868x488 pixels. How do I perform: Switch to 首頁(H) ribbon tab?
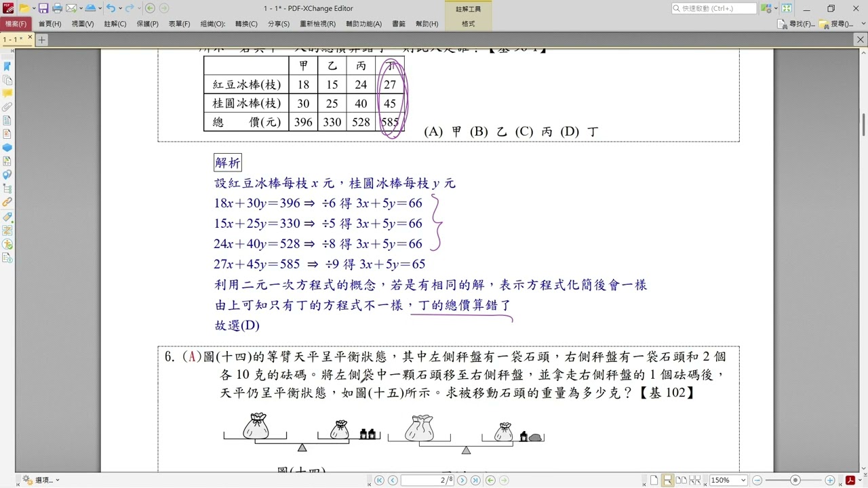point(50,24)
